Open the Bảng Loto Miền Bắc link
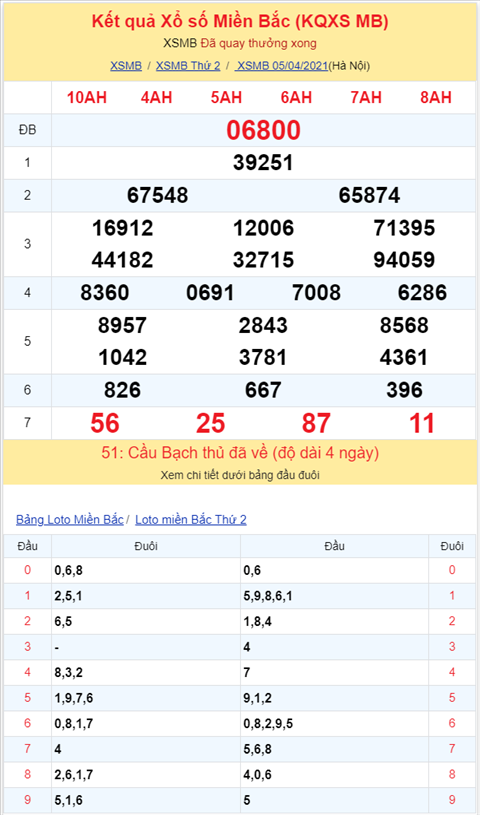Image resolution: width=480 pixels, height=815 pixels. click(x=70, y=519)
